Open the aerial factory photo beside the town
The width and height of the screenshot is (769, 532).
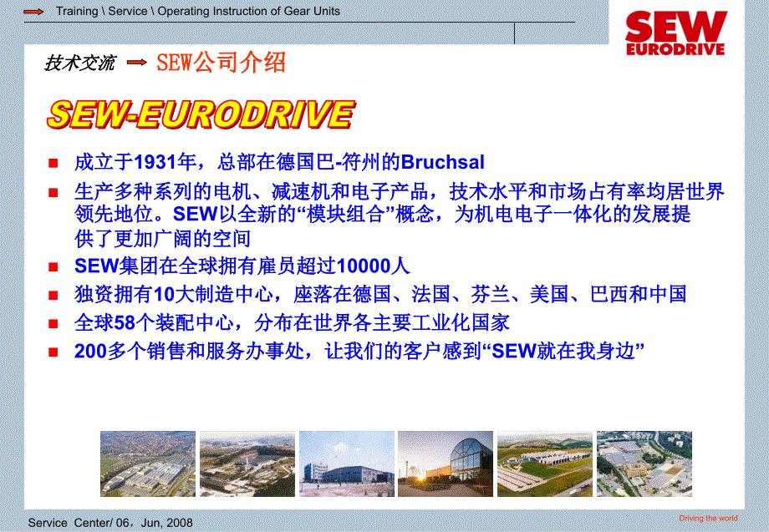coord(148,464)
